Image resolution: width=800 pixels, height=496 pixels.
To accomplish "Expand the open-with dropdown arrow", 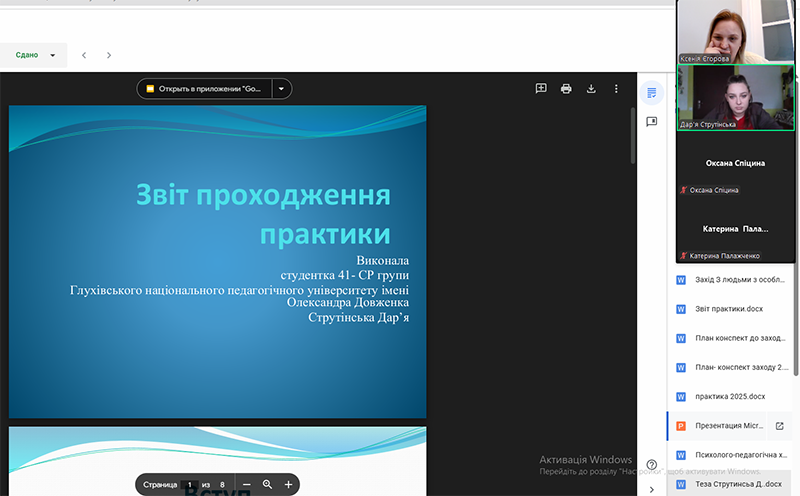I will coord(281,89).
